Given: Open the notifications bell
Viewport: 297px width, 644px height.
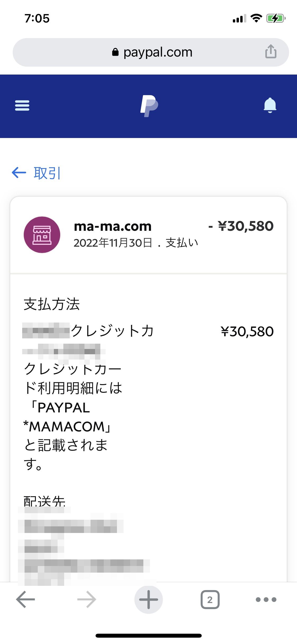Looking at the screenshot, I should pos(270,105).
